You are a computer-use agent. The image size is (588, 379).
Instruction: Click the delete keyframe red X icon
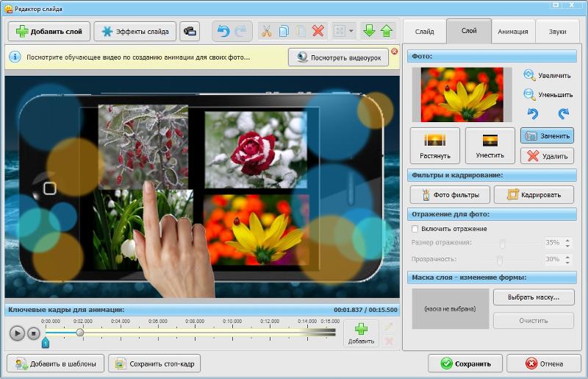(389, 341)
